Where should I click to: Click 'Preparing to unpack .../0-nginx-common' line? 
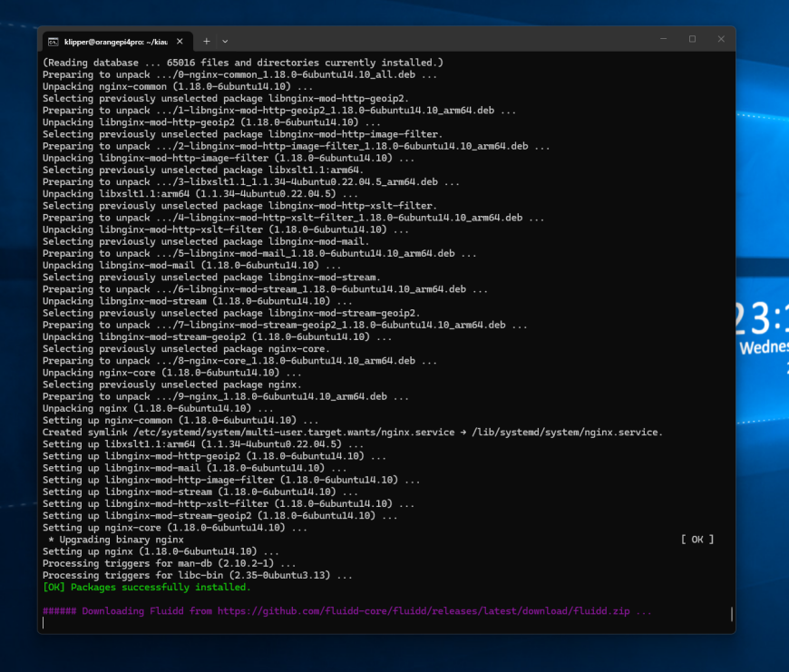tap(239, 75)
